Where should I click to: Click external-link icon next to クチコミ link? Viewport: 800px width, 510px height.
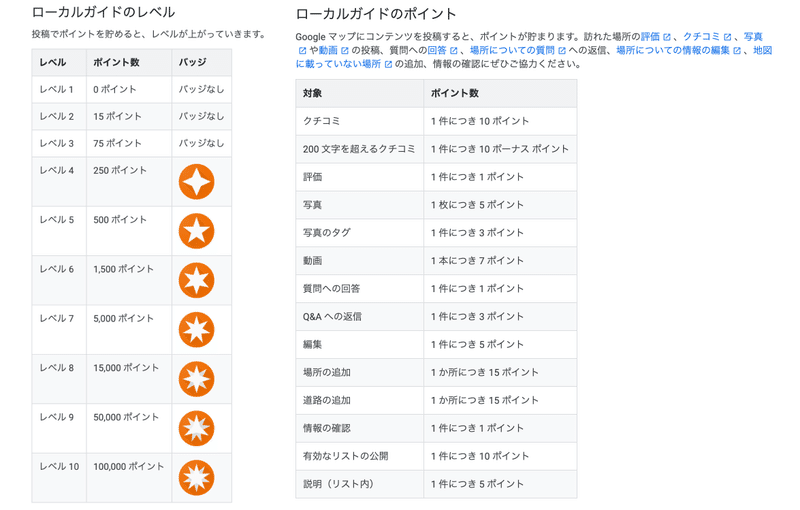[x=728, y=37]
